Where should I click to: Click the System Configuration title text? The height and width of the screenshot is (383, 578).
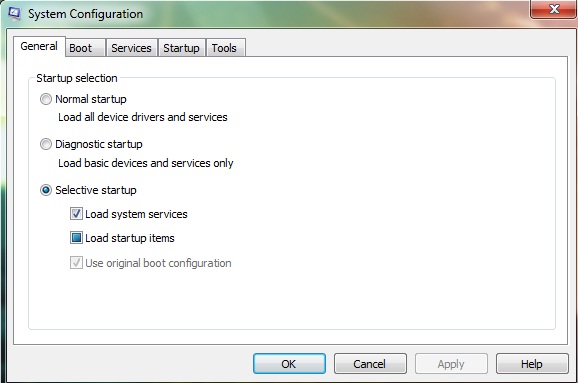pyautogui.click(x=86, y=14)
